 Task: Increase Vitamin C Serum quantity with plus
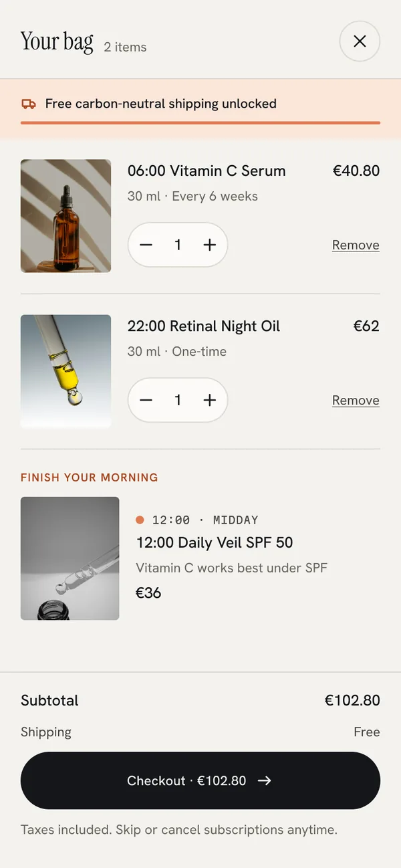click(x=210, y=245)
